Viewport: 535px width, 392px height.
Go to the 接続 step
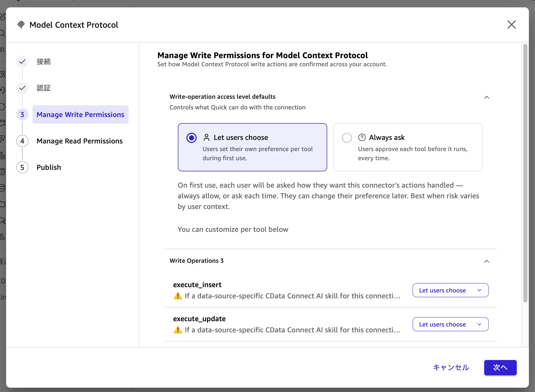[44, 61]
